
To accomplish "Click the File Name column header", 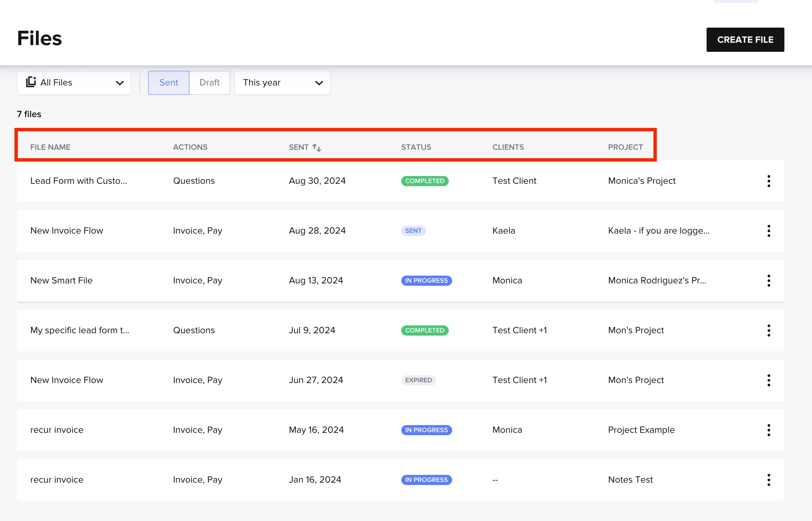I will pos(50,147).
